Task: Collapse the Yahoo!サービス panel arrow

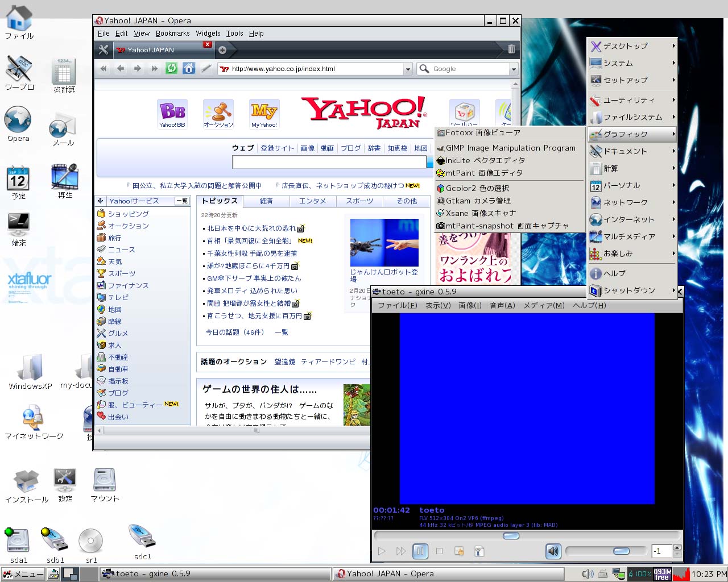Action: (101, 201)
